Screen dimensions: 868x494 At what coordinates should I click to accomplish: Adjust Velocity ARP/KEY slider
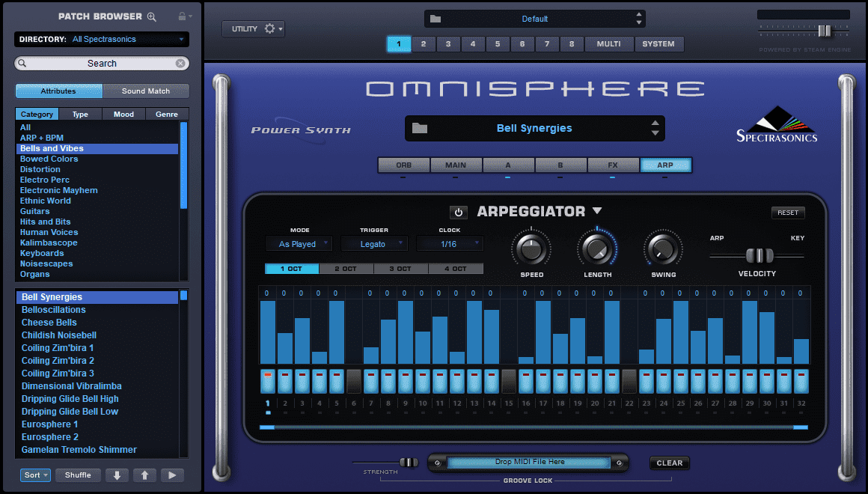pos(759,256)
